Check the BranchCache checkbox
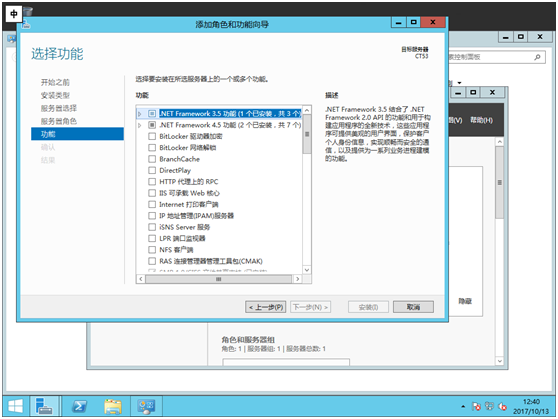 coord(152,159)
